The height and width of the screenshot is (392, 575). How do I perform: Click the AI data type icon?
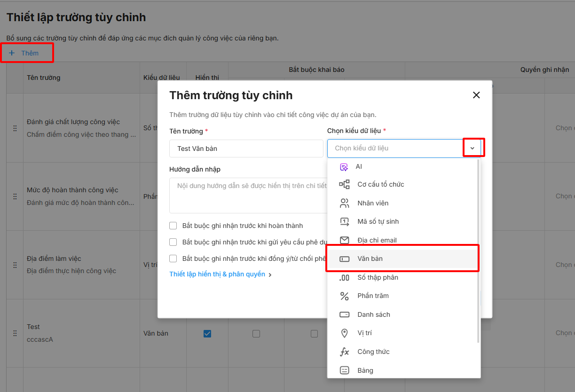click(344, 167)
